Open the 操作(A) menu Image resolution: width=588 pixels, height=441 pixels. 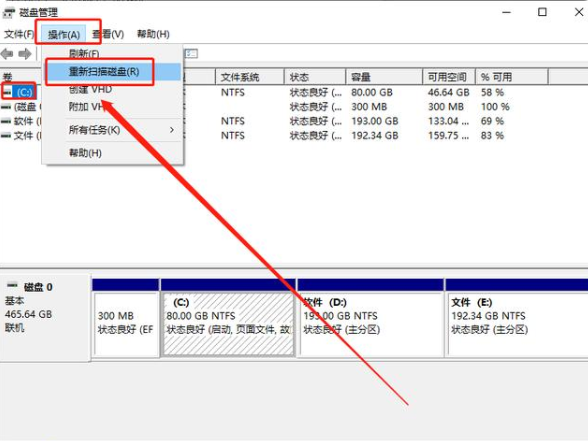point(64,34)
